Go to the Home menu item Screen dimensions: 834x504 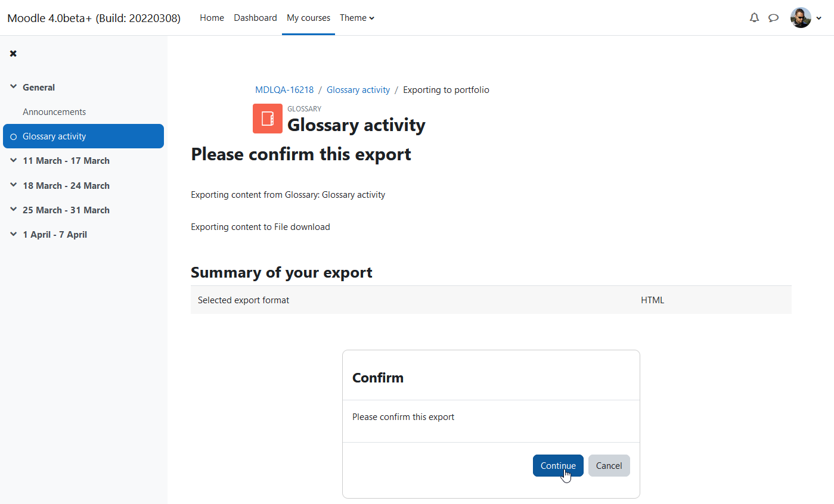click(x=212, y=18)
